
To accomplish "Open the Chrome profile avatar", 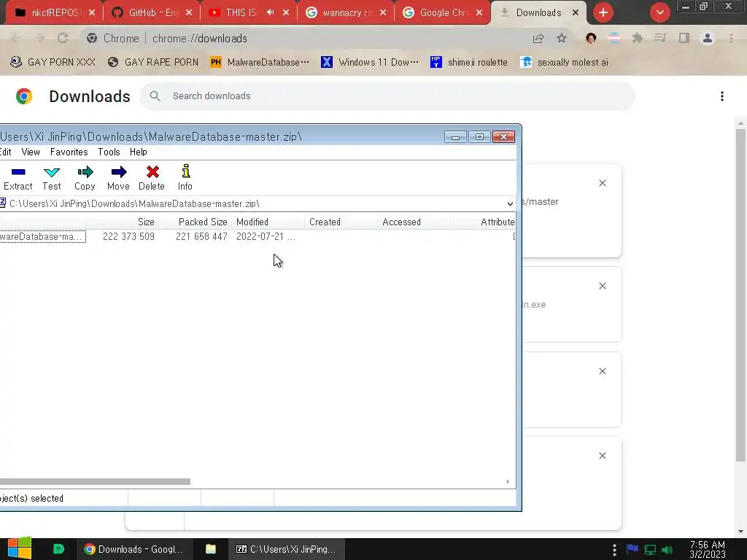I will [x=708, y=39].
